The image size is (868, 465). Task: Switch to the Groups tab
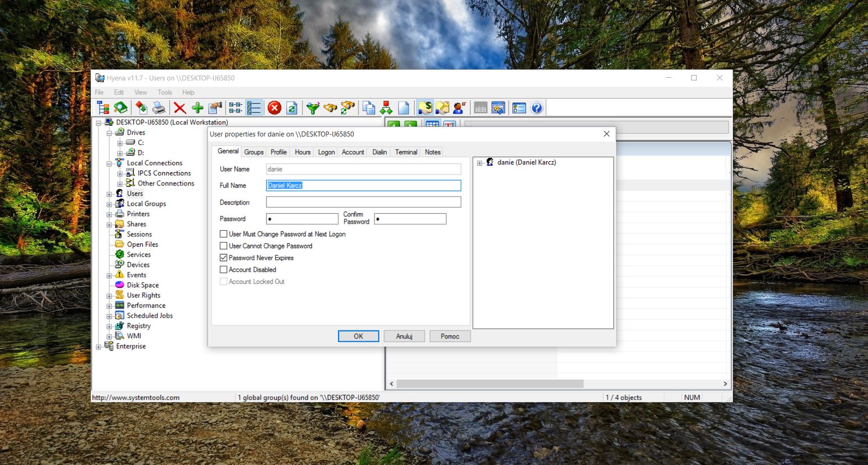[x=254, y=152]
